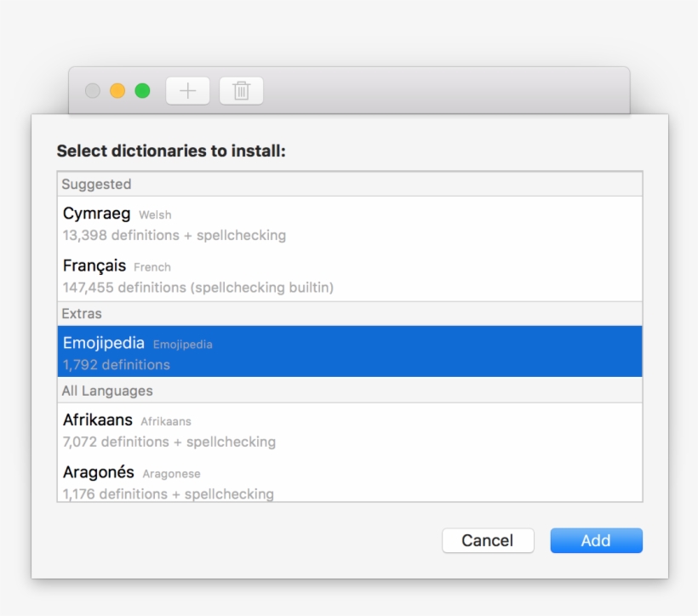698x616 pixels.
Task: Select the Emojipedia dictionary row
Action: pyautogui.click(x=350, y=351)
